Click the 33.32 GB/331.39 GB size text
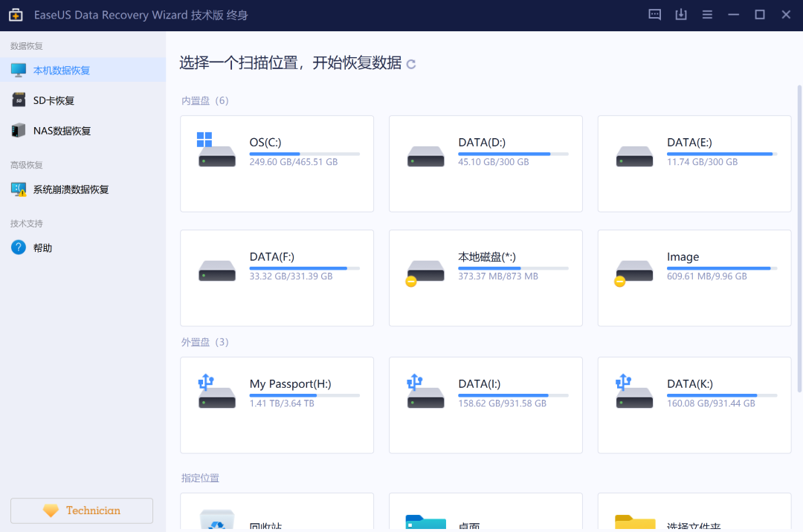This screenshot has width=803, height=532. pyautogui.click(x=291, y=276)
